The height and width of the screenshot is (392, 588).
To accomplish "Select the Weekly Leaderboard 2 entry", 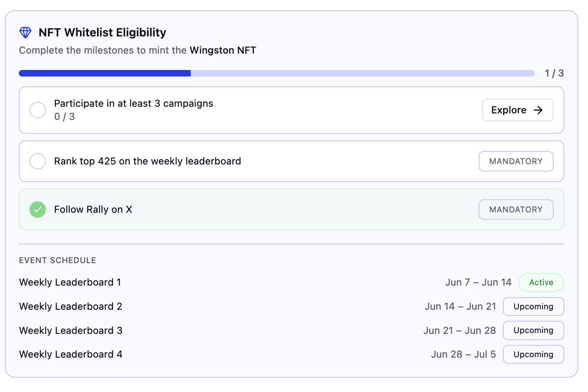I will click(292, 306).
